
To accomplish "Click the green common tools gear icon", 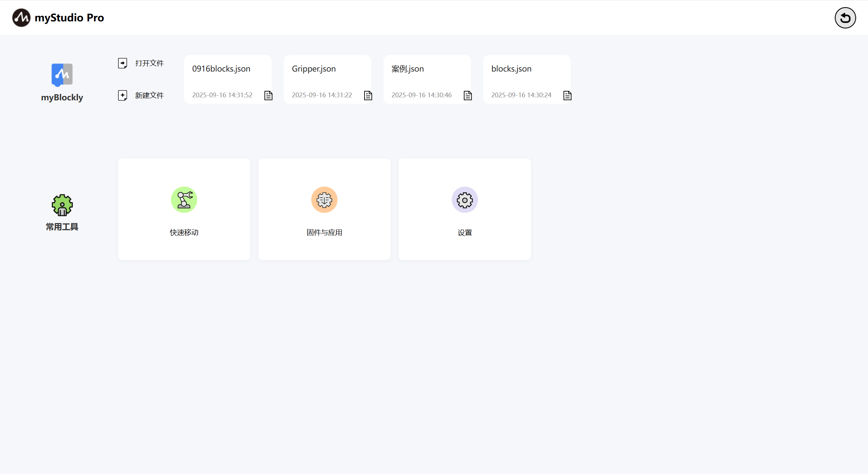I will [62, 205].
